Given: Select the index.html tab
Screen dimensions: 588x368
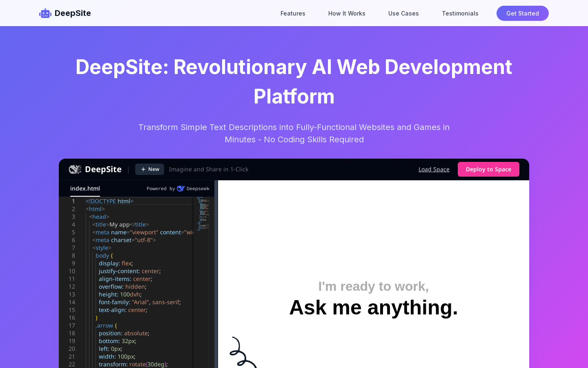Looking at the screenshot, I should [x=85, y=188].
